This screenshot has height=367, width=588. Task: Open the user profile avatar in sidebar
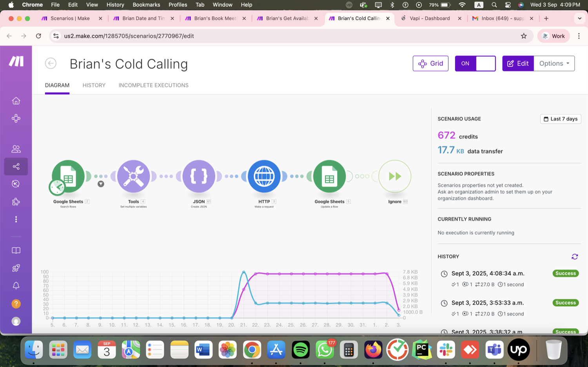[x=16, y=321]
